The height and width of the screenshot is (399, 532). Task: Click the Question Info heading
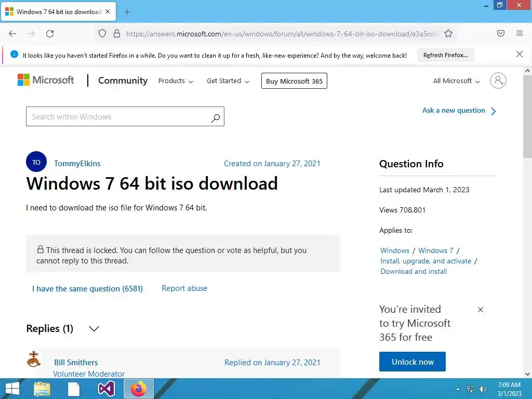click(411, 164)
